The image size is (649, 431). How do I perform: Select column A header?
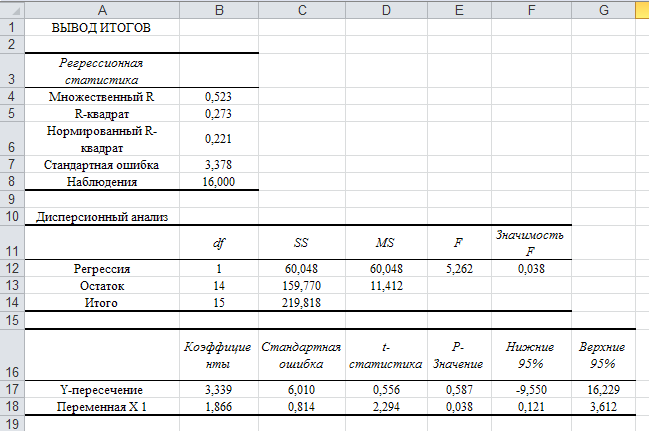pyautogui.click(x=102, y=10)
